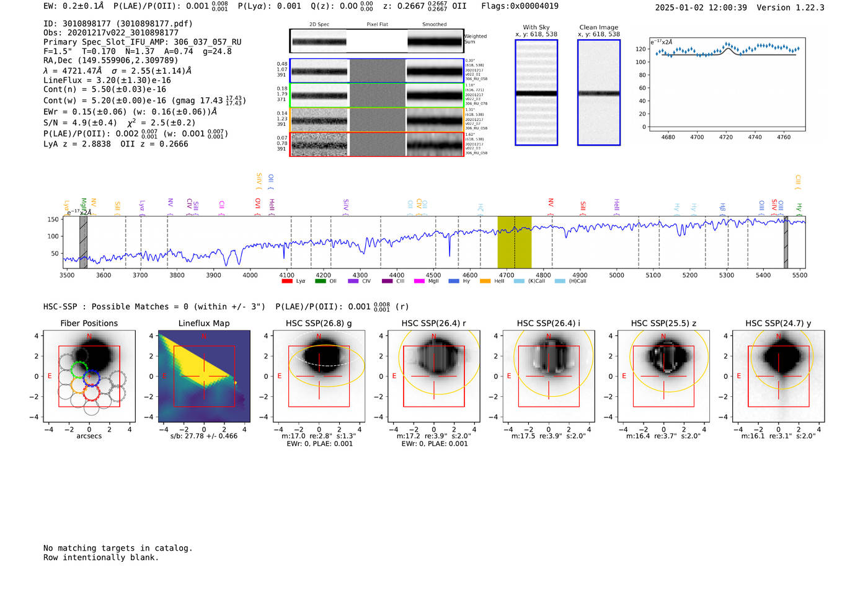
Task: Open the Clean Image cutout
Action: pos(599,92)
